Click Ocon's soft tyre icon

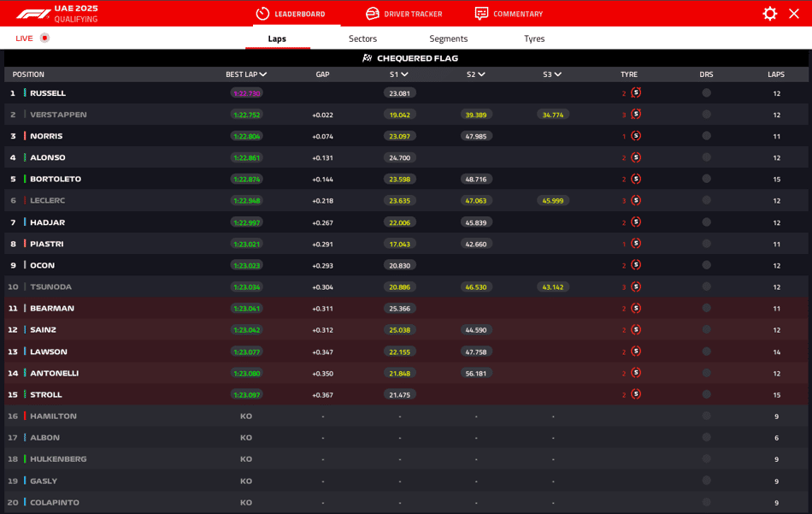click(636, 265)
